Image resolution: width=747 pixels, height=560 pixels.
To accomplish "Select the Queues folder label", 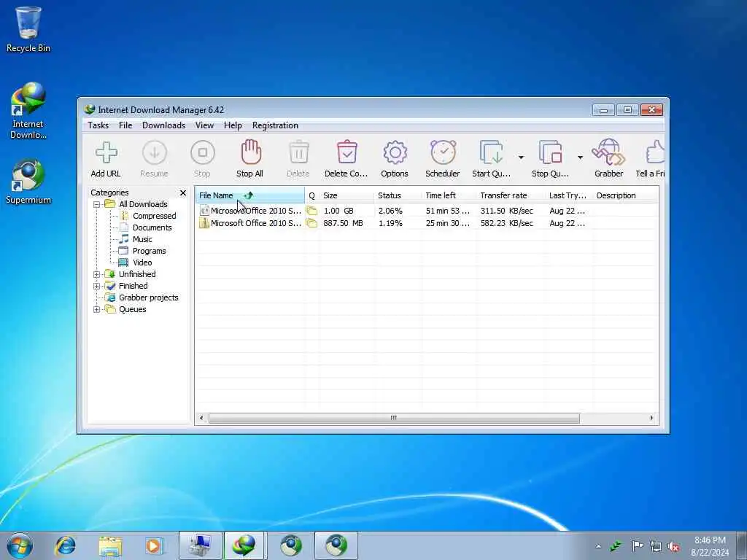I will [x=133, y=309].
